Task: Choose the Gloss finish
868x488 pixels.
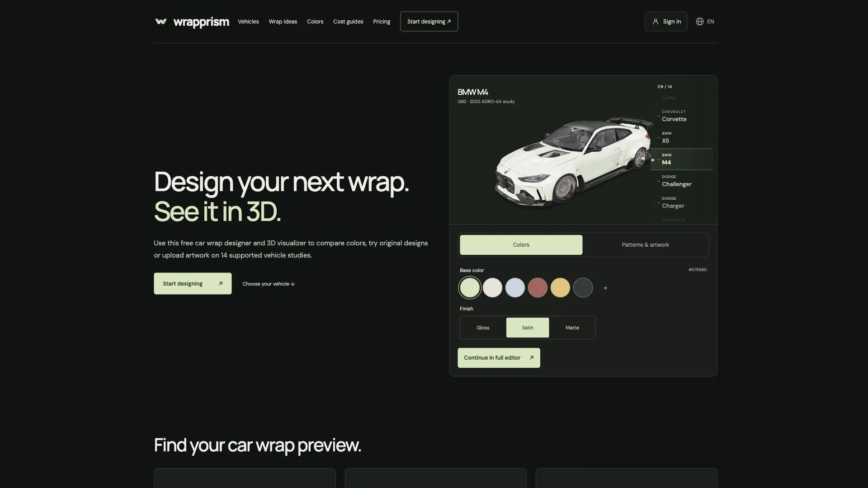Action: click(x=483, y=328)
